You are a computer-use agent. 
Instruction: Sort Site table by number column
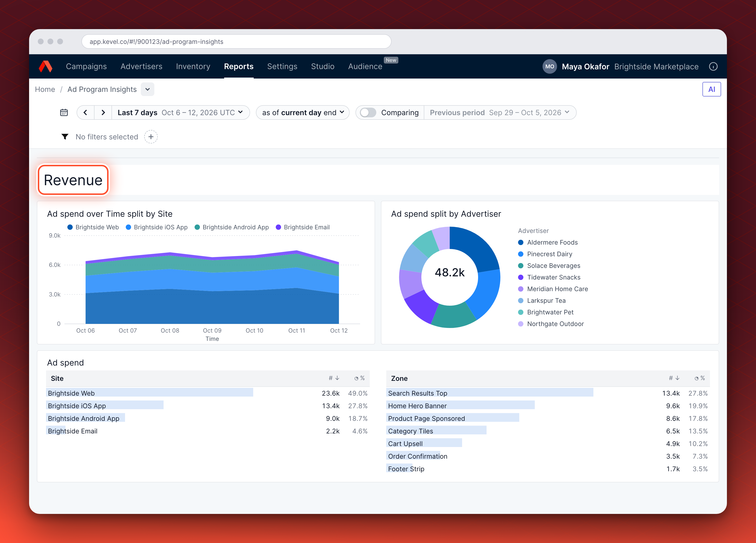click(x=334, y=378)
